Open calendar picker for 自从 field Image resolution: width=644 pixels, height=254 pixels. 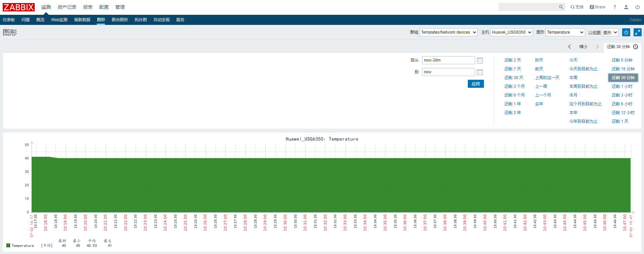tap(480, 61)
